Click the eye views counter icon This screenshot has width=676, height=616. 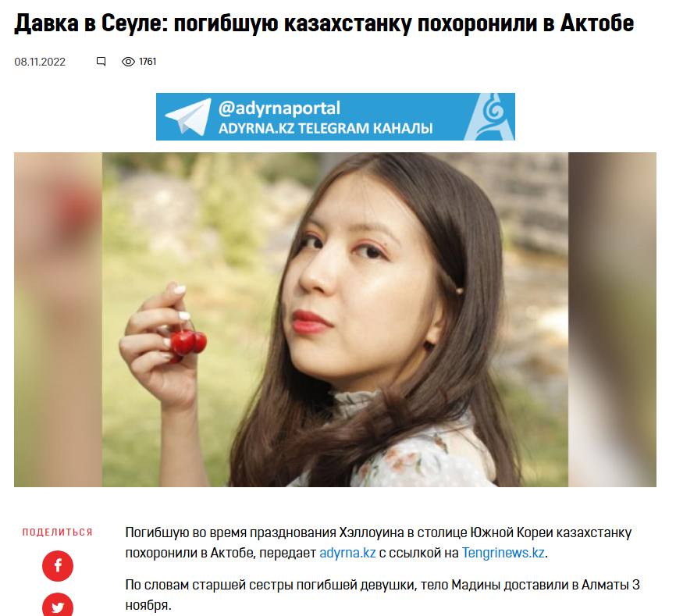(x=128, y=62)
